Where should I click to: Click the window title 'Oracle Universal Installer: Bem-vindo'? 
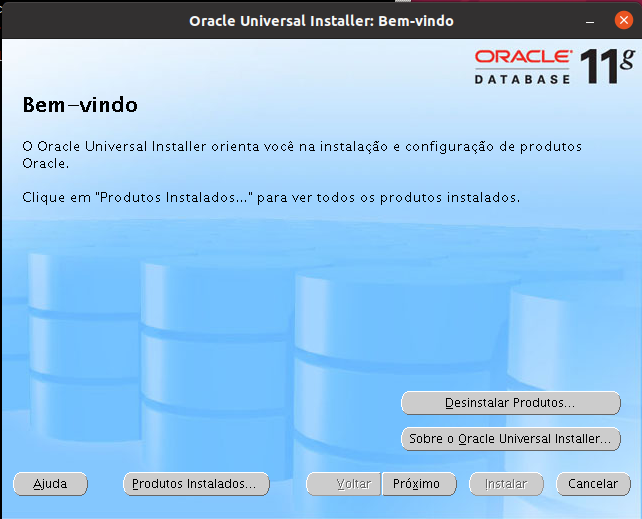pos(321,21)
